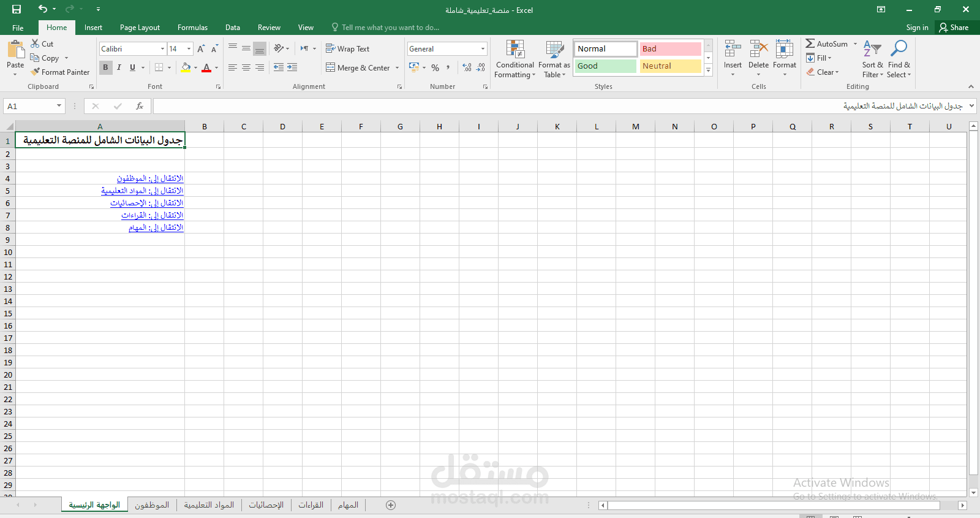Toggle Center horizontal alignment button
Viewport: 980px width, 518px height.
pos(246,67)
